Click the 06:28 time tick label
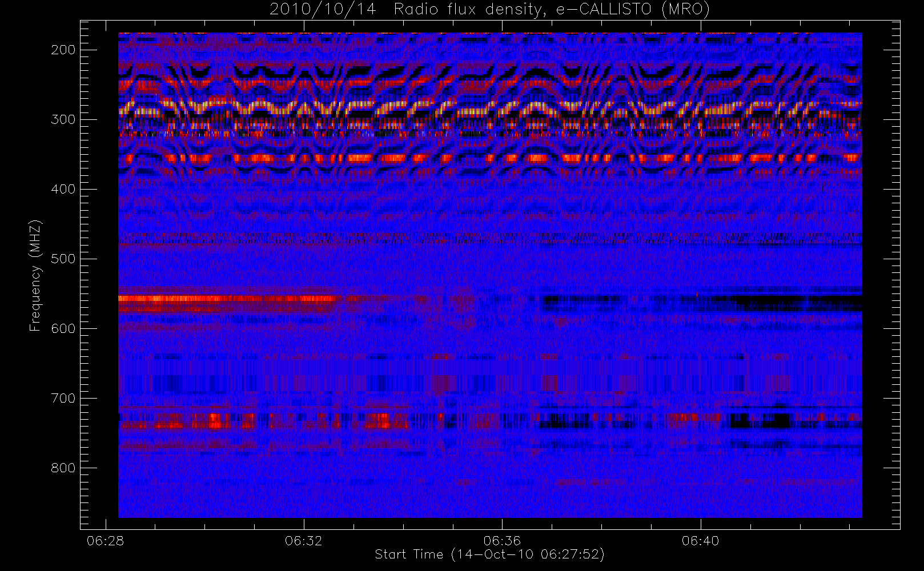The height and width of the screenshot is (571, 924). click(105, 540)
